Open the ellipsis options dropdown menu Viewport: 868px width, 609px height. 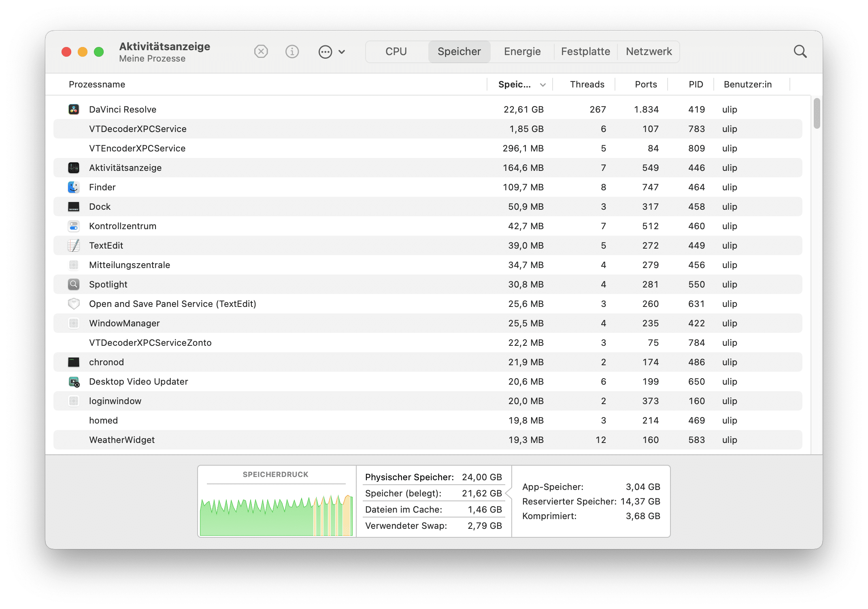click(325, 52)
